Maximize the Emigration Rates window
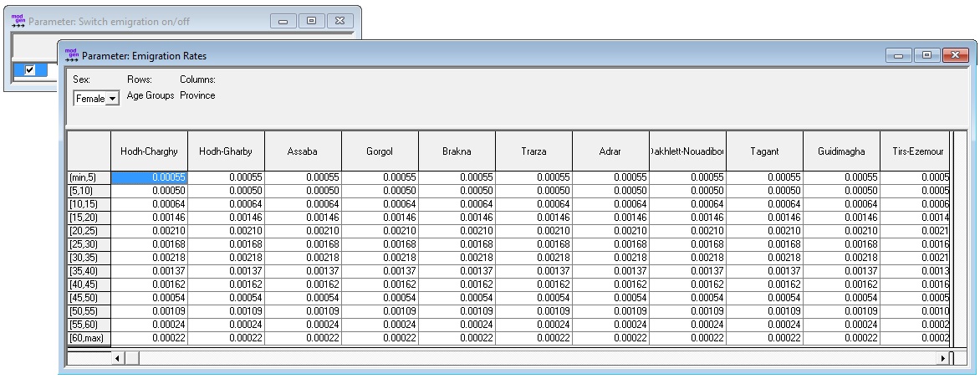Image resolution: width=980 pixels, height=379 pixels. click(926, 55)
